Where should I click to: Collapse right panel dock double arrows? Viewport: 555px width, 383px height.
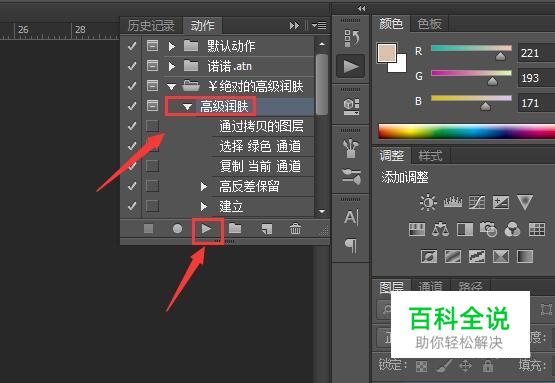tap(361, 8)
